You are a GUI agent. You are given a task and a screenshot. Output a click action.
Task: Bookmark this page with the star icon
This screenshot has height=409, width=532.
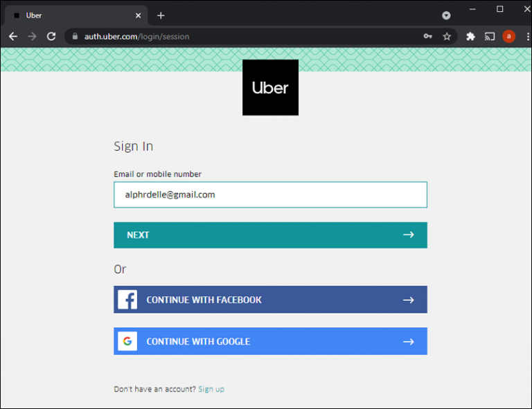[447, 36]
